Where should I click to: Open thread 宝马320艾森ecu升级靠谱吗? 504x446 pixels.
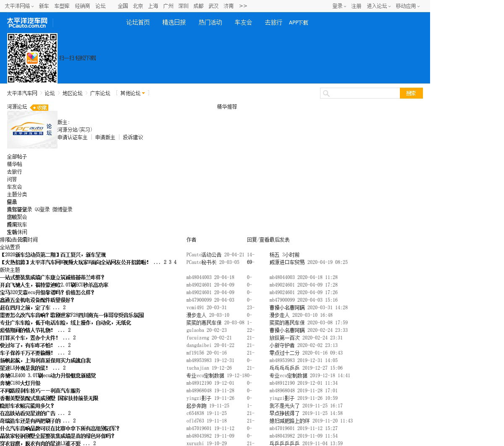pyautogui.click(x=47, y=292)
